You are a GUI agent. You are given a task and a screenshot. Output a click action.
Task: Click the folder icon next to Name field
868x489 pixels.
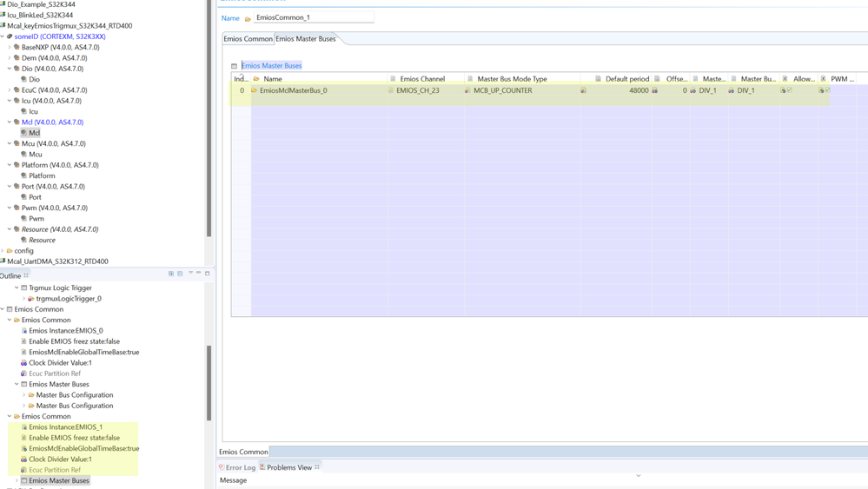248,19
